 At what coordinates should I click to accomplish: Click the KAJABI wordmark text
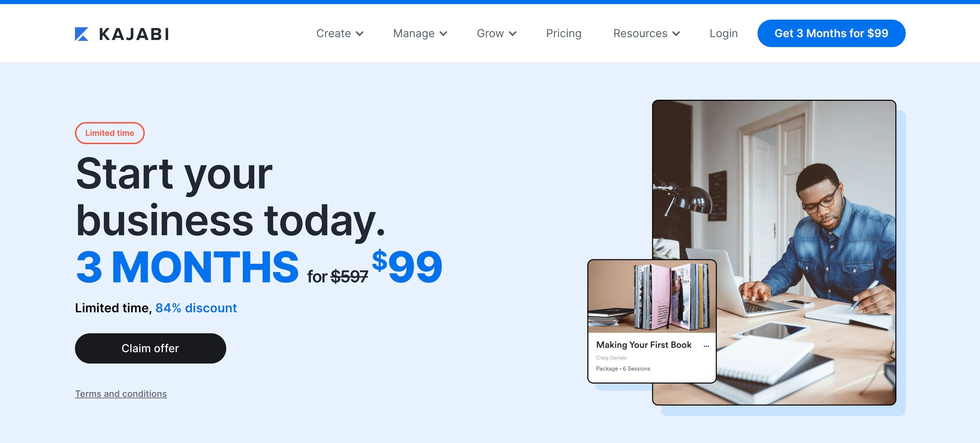coord(134,34)
